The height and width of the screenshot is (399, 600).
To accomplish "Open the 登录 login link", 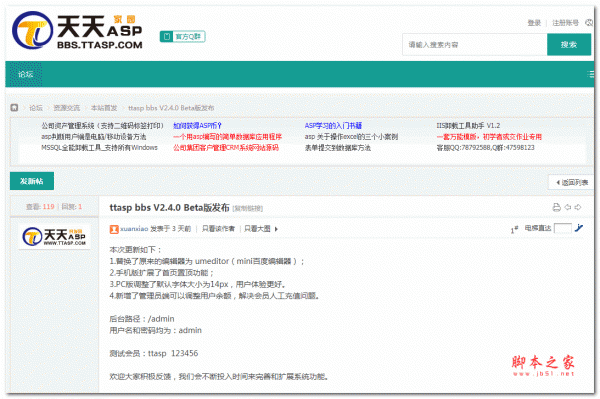I will 534,23.
